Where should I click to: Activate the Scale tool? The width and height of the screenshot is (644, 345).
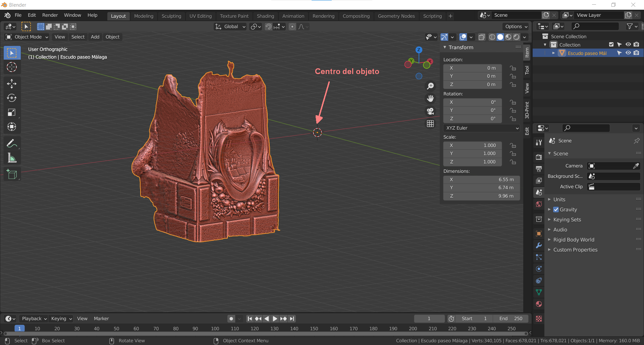[12, 112]
